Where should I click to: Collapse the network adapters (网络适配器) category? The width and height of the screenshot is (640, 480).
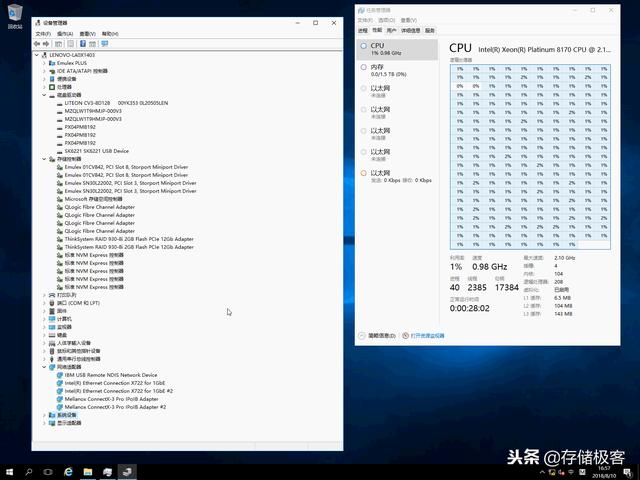(x=44, y=367)
